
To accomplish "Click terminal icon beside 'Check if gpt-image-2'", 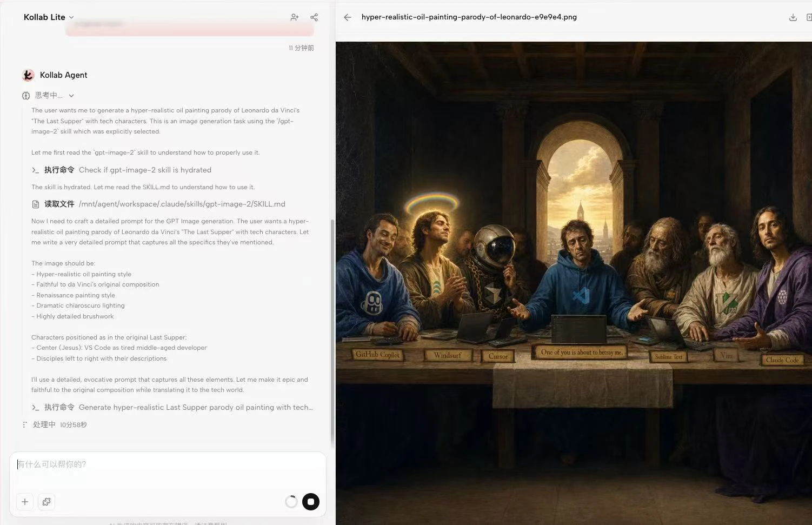I will tap(36, 170).
